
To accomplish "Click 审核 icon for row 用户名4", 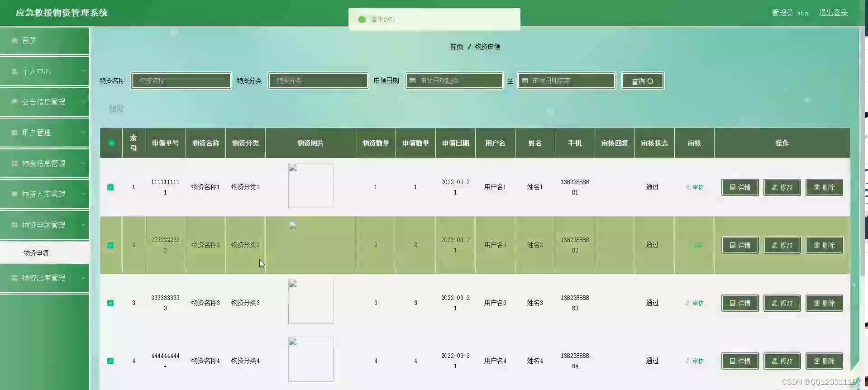I will tap(688, 361).
